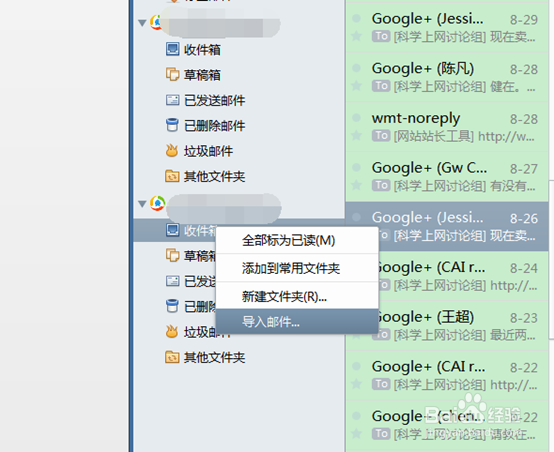The image size is (554, 452).
Task: Click the second account avatar icon
Action: click(158, 203)
